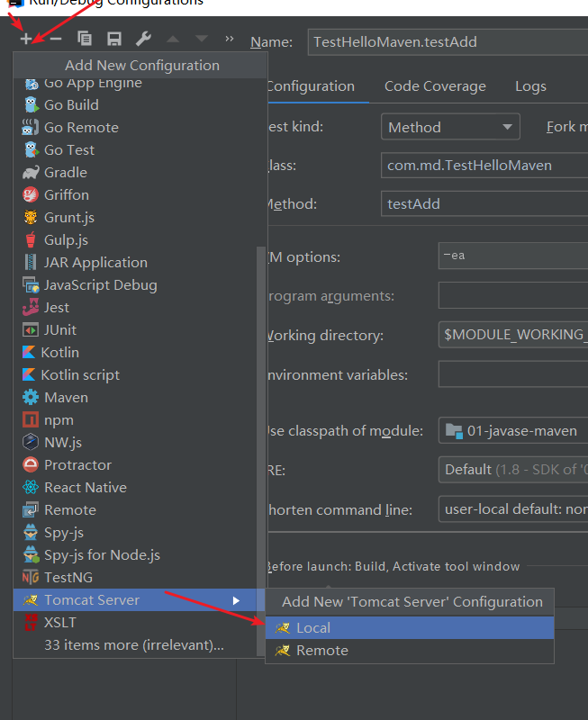Click into the Name text field
Screen dimensions: 588x720
tap(447, 41)
